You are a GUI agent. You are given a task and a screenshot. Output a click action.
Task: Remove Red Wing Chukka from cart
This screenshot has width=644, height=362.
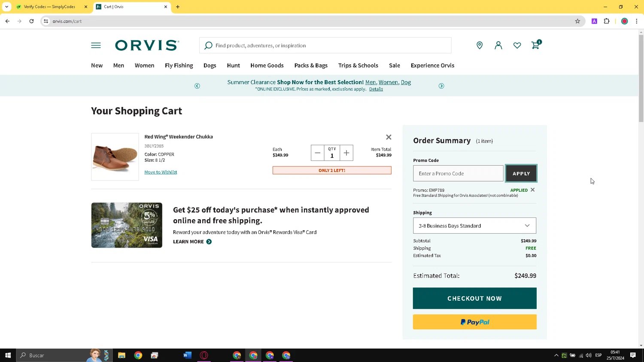click(x=389, y=137)
